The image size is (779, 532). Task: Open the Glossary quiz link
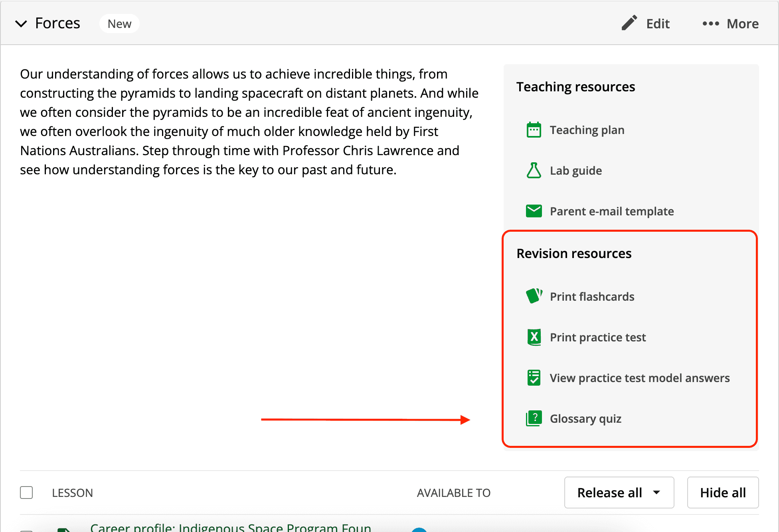point(585,419)
